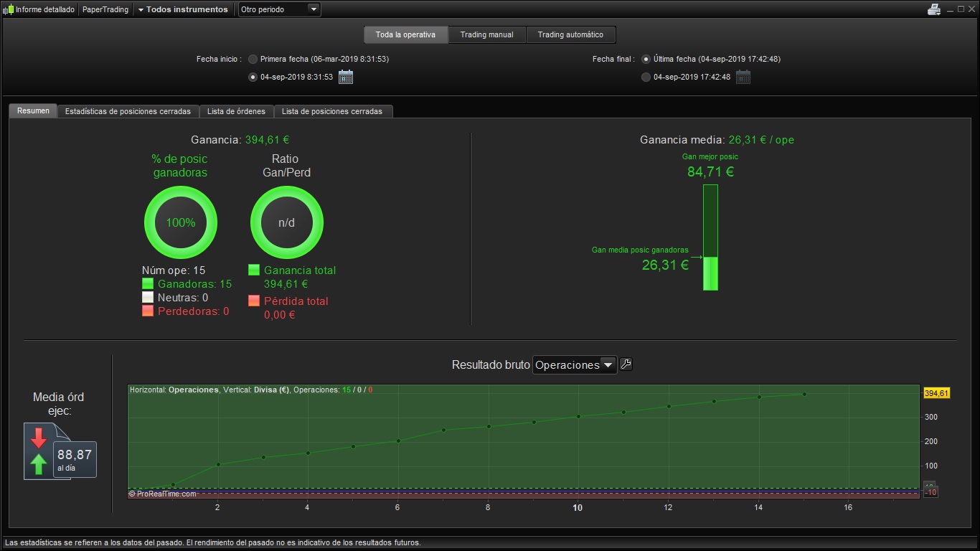
Task: Open the Lista de órdenes tab
Action: (236, 111)
